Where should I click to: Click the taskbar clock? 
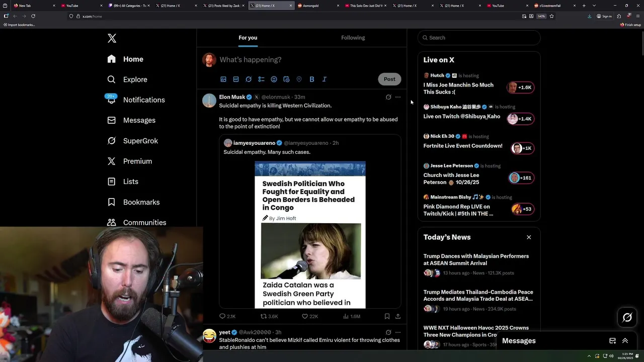[627, 356]
